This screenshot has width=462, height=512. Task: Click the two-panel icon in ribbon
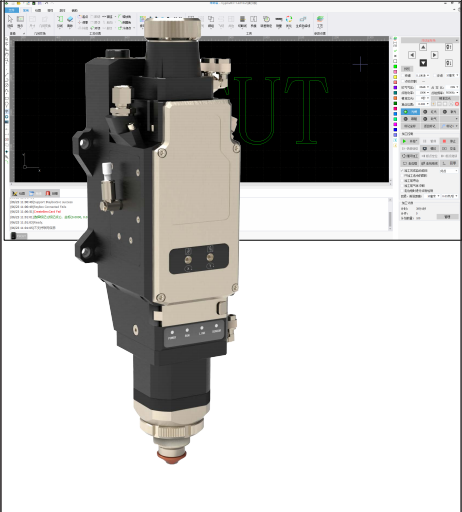click(x=254, y=19)
